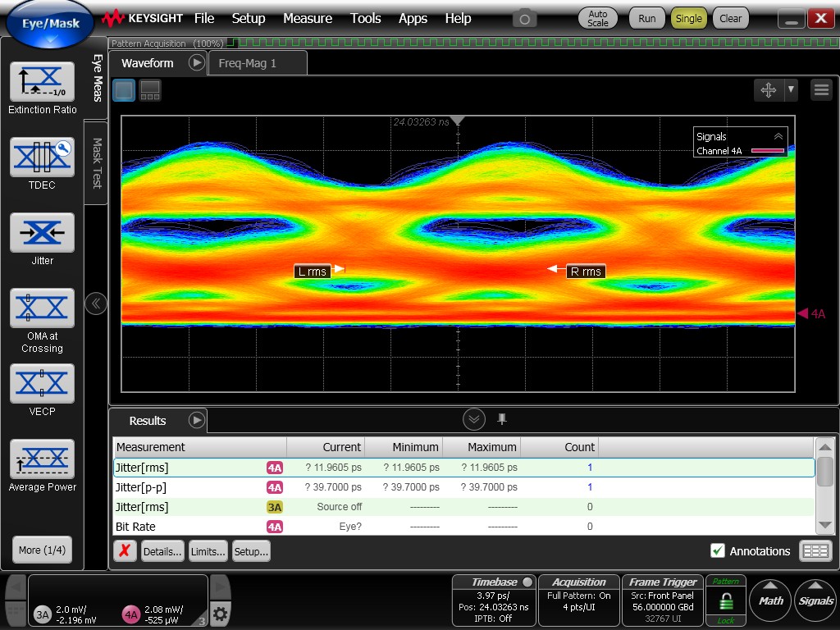The width and height of the screenshot is (840, 630).
Task: Select the Extinction Ratio measurement icon
Action: pyautogui.click(x=42, y=82)
